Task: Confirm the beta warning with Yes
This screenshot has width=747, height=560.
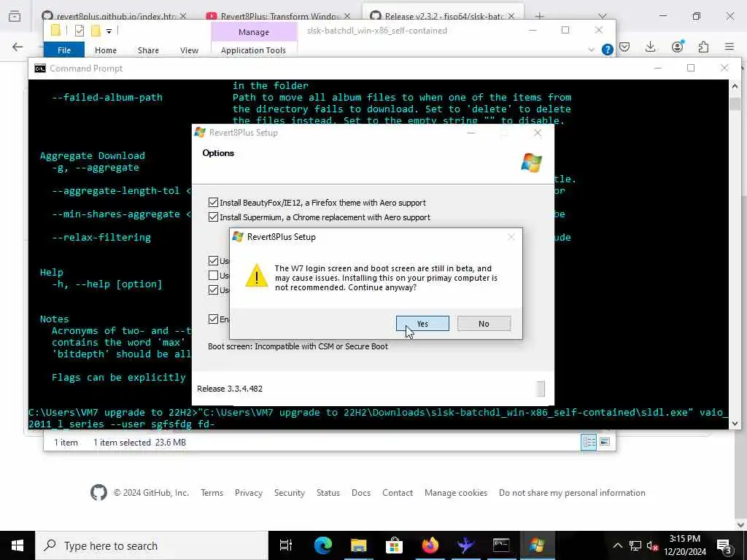Action: 422,324
